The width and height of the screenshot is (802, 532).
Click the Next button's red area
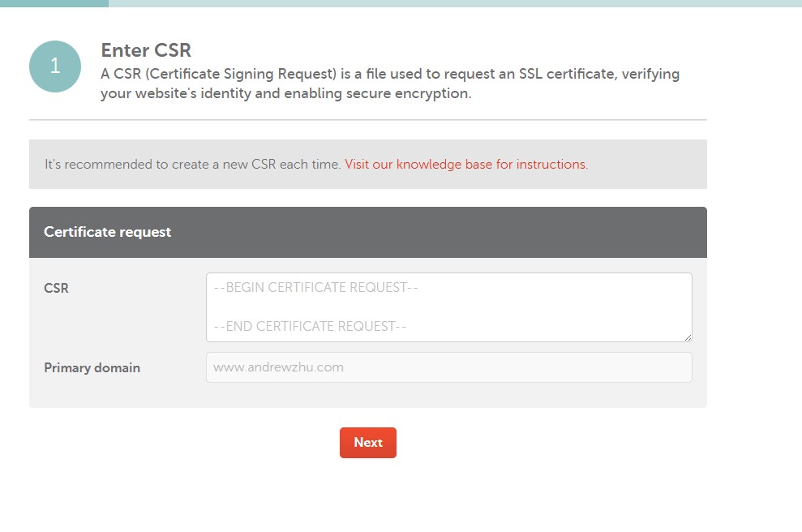(x=367, y=443)
